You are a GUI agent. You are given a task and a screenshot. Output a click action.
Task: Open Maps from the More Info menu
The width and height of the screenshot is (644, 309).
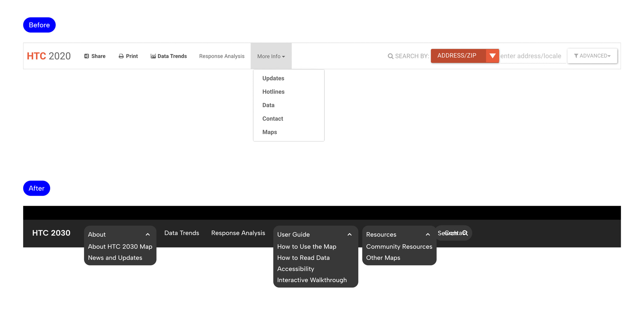pyautogui.click(x=269, y=132)
